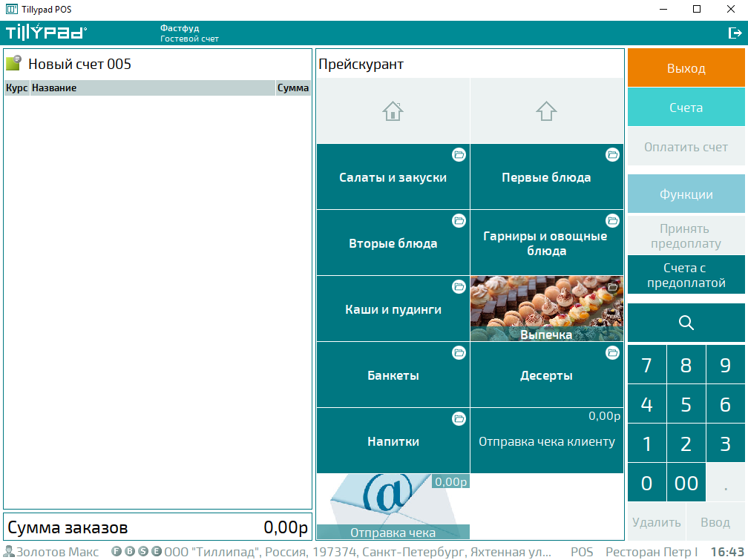Click the Сумма заказов total bar

point(157,527)
